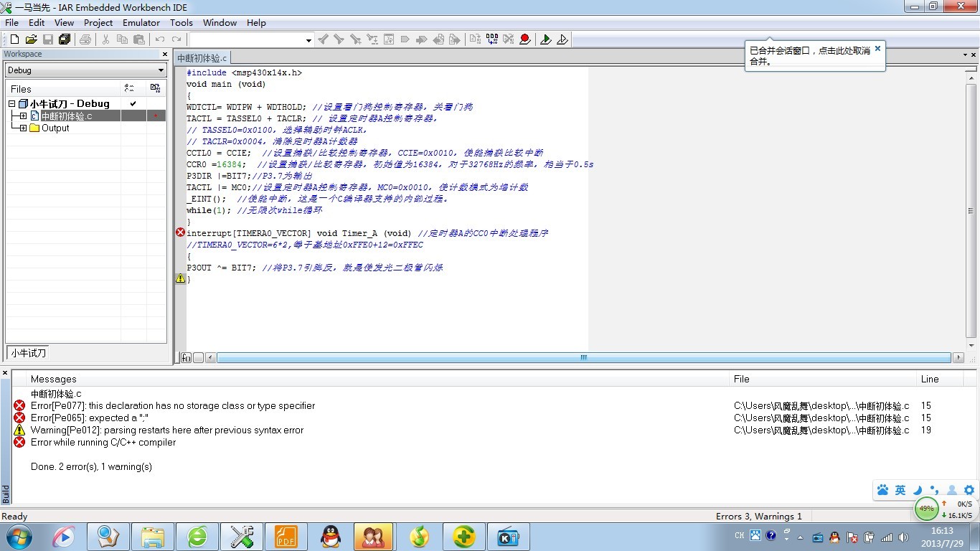Click the Compile toolbar icon
Image resolution: width=980 pixels, height=551 pixels.
click(476, 39)
